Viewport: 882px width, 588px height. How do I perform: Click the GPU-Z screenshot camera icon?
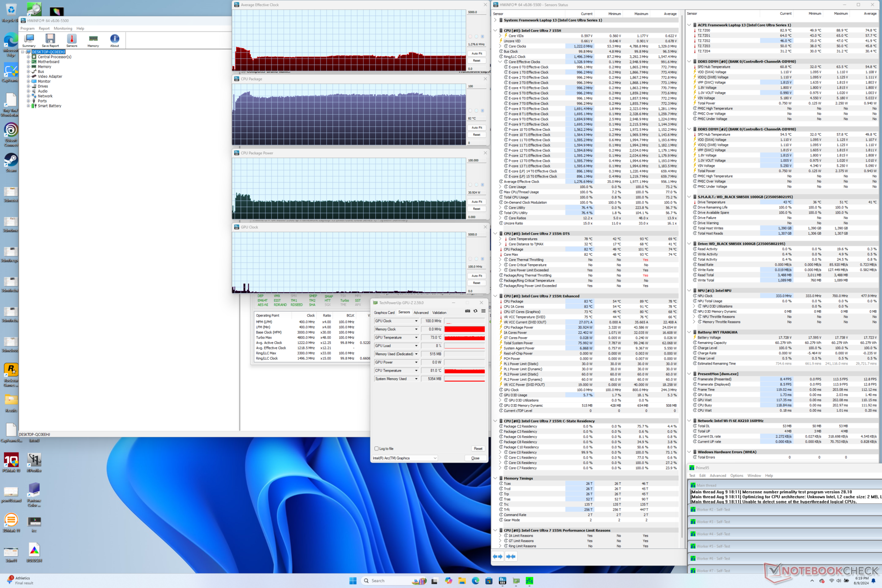467,311
